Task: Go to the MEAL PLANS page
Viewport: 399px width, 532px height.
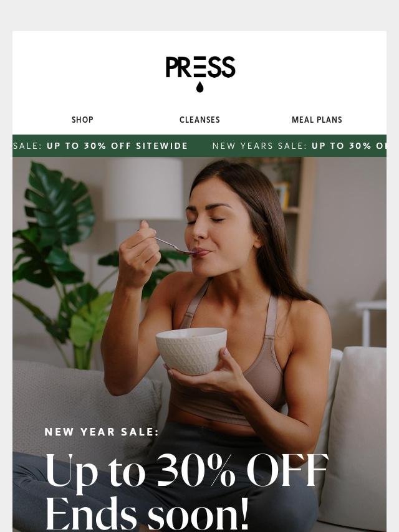Action: click(x=317, y=120)
